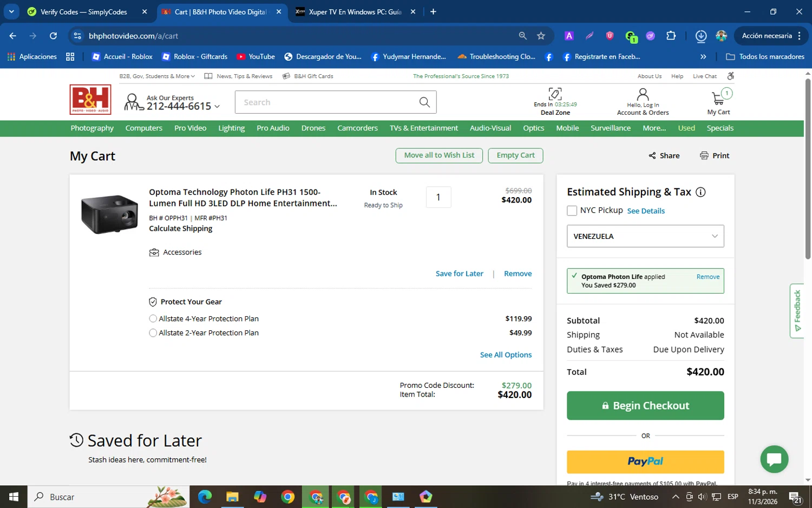The width and height of the screenshot is (812, 508).
Task: Click Save for Later link
Action: pyautogui.click(x=460, y=273)
